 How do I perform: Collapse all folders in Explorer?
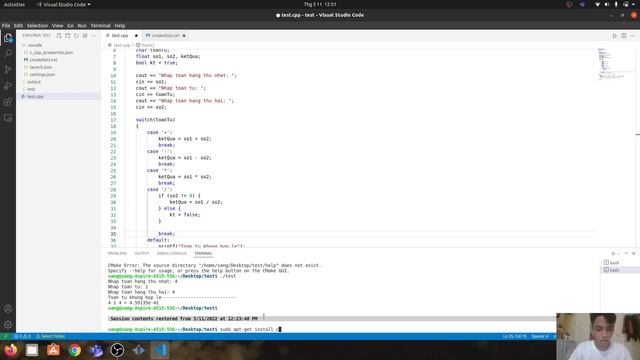coord(85,36)
